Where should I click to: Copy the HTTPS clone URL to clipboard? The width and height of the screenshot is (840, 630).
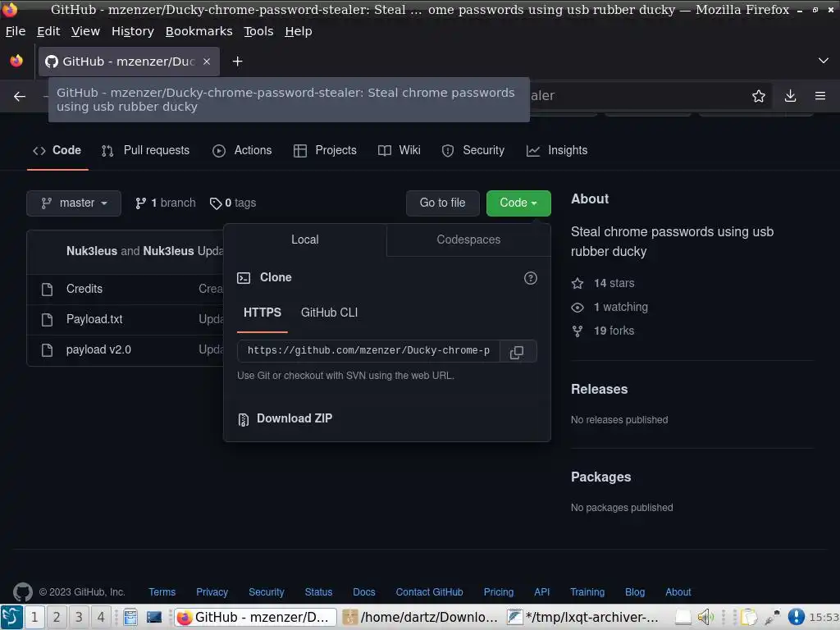[517, 352]
